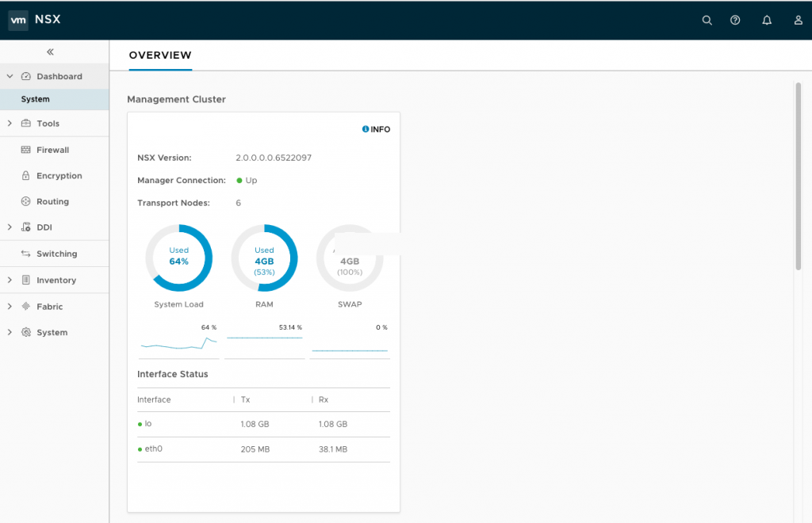The image size is (812, 523).
Task: Click the Tx column header
Action: pyautogui.click(x=246, y=399)
